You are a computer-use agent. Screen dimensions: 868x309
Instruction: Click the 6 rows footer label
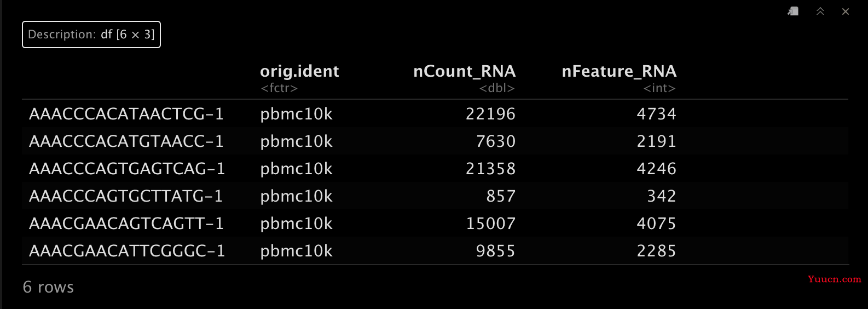[48, 287]
